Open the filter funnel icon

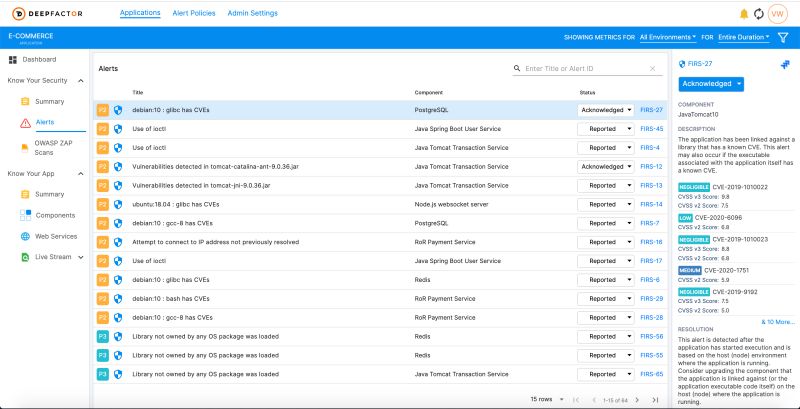pyautogui.click(x=782, y=37)
